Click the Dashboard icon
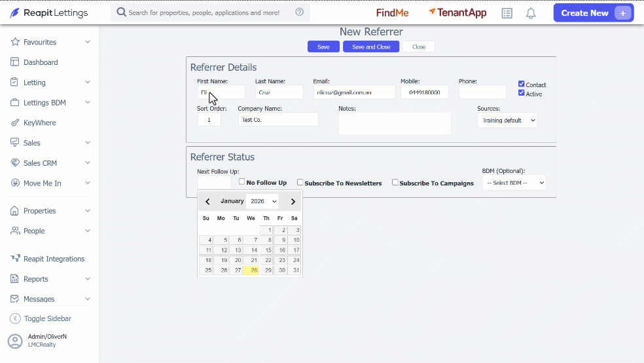Image resolution: width=644 pixels, height=363 pixels. (15, 62)
